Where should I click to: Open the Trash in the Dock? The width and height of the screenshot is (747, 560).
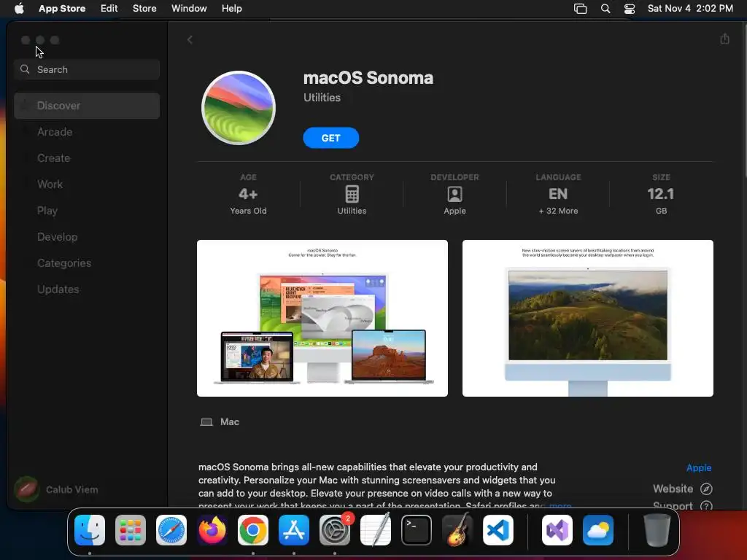(x=657, y=530)
